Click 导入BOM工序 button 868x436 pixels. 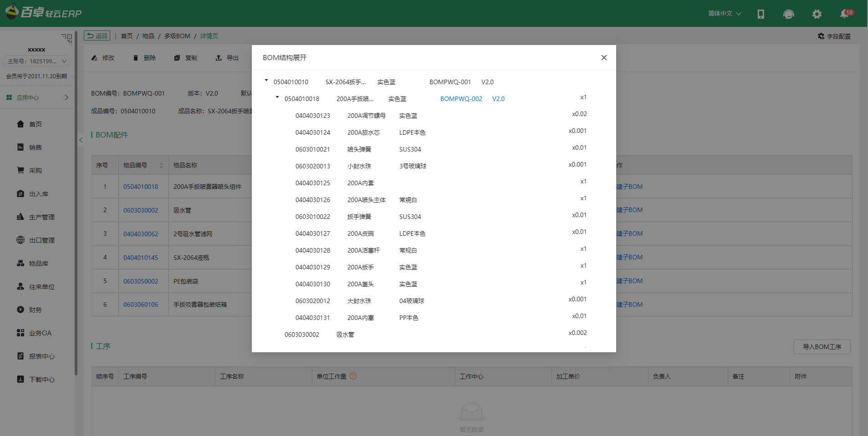pos(822,347)
